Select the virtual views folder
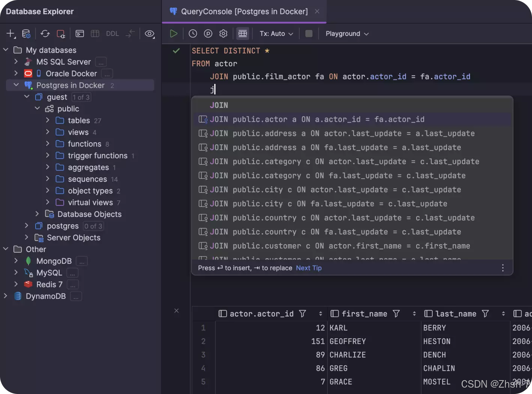This screenshot has width=532, height=394. pos(90,202)
